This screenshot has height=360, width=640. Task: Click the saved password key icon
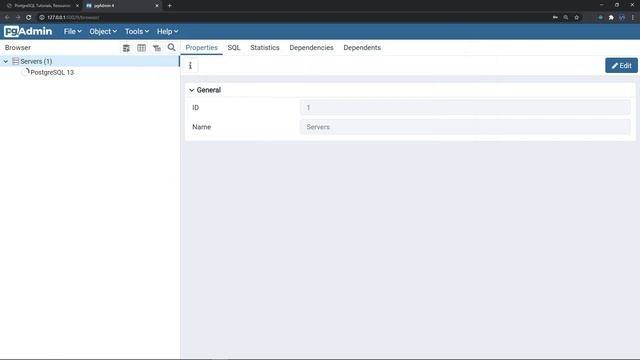tap(555, 18)
